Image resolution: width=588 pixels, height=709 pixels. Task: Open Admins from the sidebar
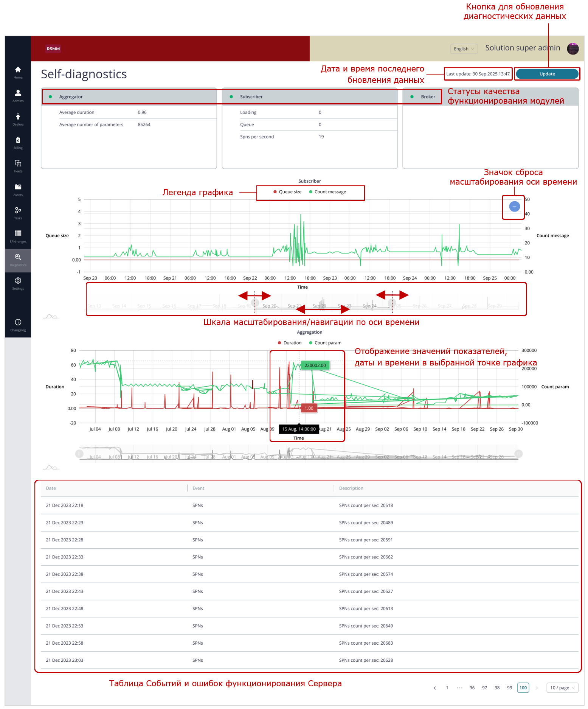click(18, 96)
